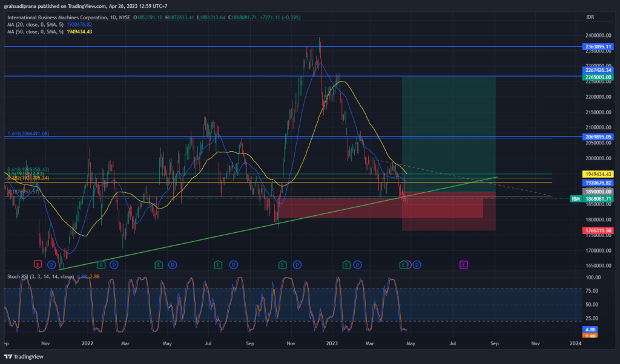Select the earnings E marker of January 2023
620x364 pixels.
(346, 264)
